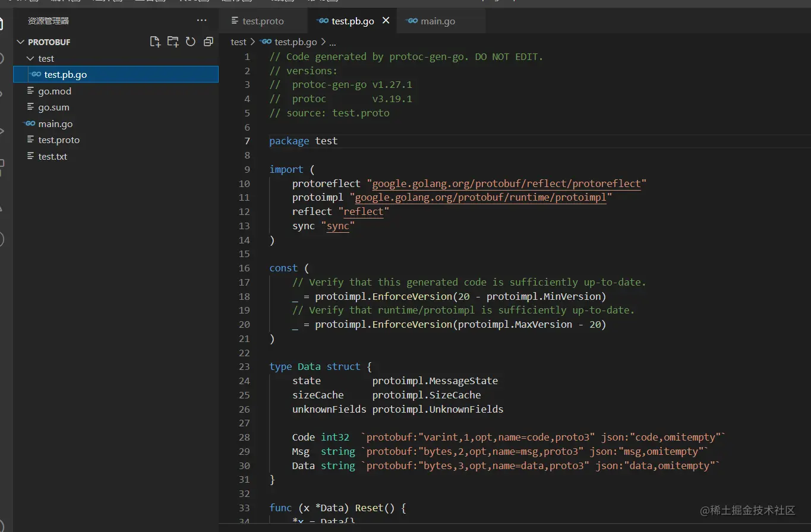Refresh the explorer file tree
Screen dimensions: 811x532
click(191, 42)
